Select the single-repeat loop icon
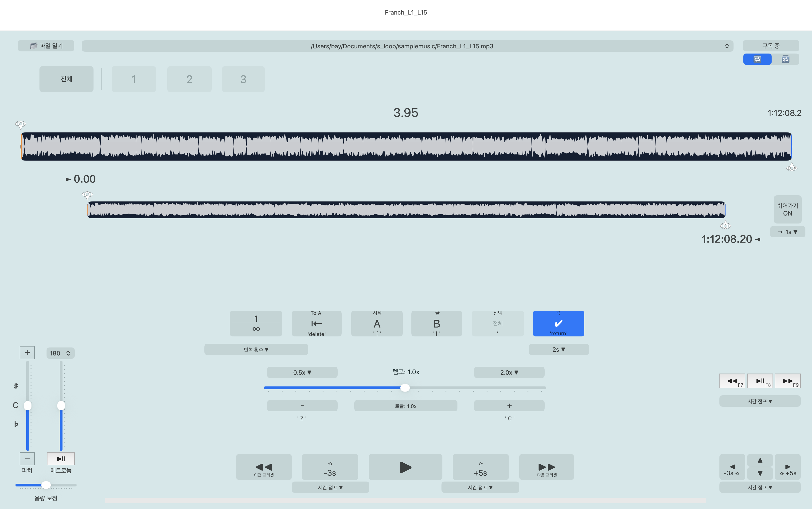Screen dimensions: 812x509 785,59
